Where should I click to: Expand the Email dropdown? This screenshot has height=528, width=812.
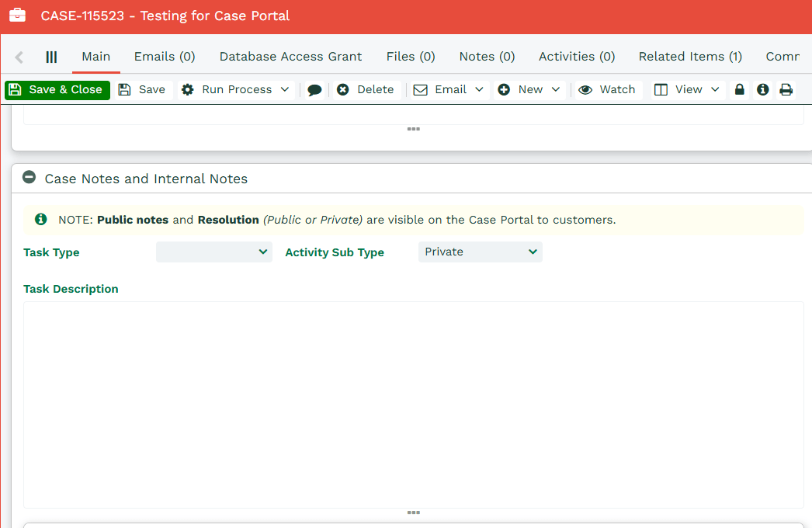click(x=449, y=89)
